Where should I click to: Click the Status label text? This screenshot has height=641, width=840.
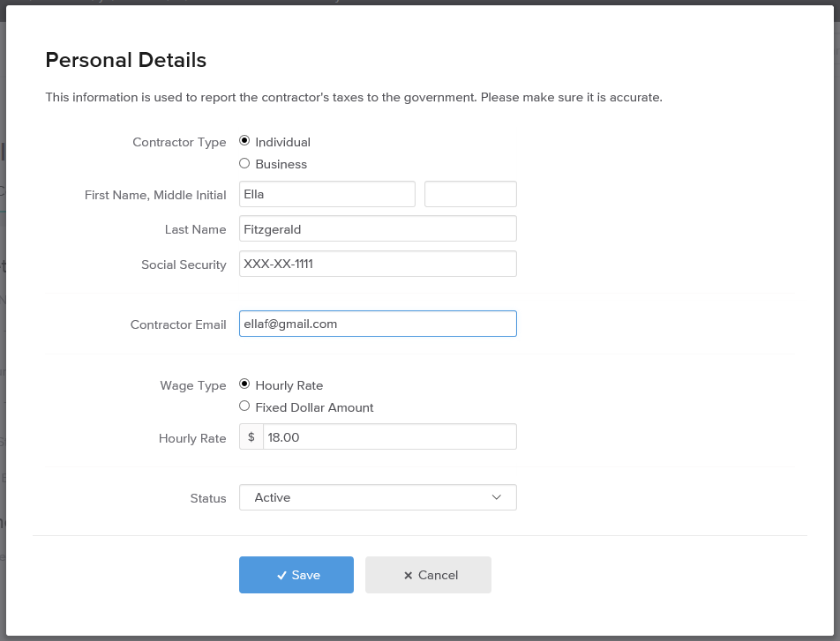pos(208,498)
